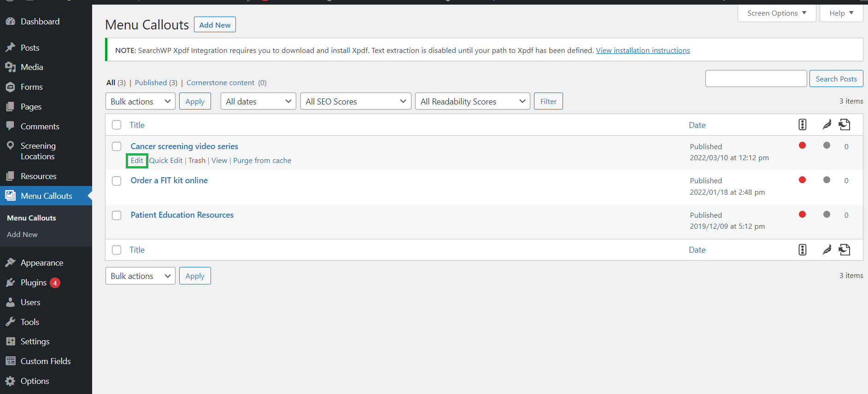Click the Appearance paintbrush icon
The width and height of the screenshot is (868, 394).
coord(10,263)
